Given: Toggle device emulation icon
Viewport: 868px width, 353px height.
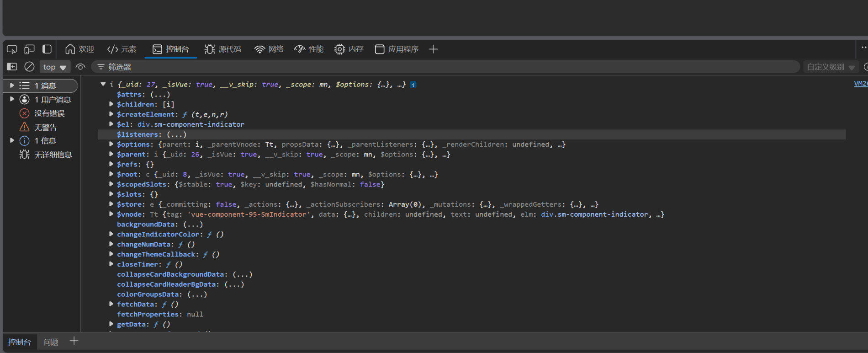Looking at the screenshot, I should click(x=29, y=49).
